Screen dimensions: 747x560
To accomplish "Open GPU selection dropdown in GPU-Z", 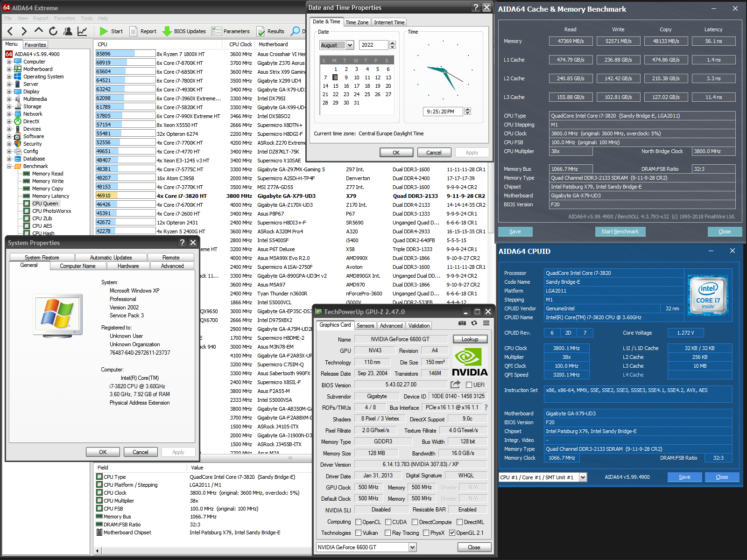I will point(412,547).
